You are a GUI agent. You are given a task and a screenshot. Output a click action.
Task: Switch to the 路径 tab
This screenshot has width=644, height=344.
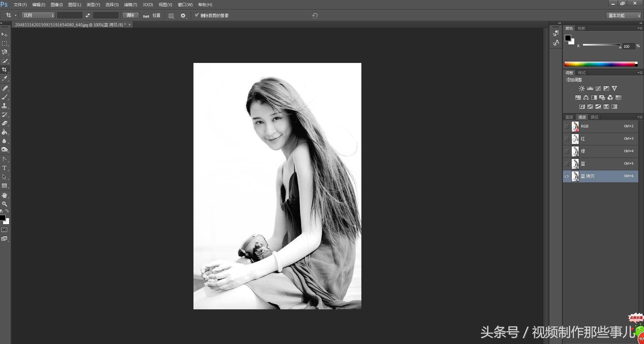click(x=595, y=117)
